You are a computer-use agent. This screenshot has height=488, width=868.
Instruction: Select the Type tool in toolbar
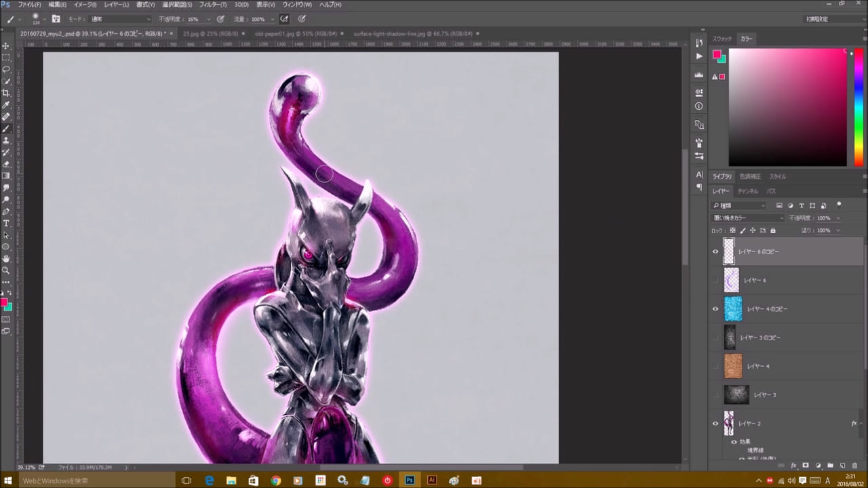pyautogui.click(x=6, y=223)
